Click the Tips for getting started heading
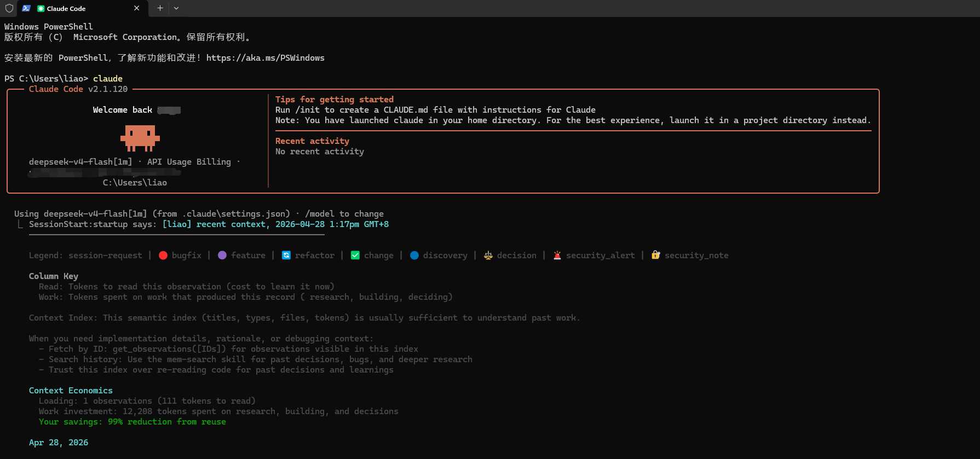 334,100
